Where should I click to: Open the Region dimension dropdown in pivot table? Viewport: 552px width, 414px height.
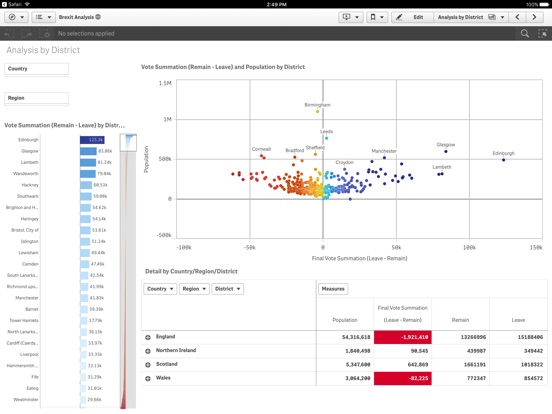[x=194, y=289]
